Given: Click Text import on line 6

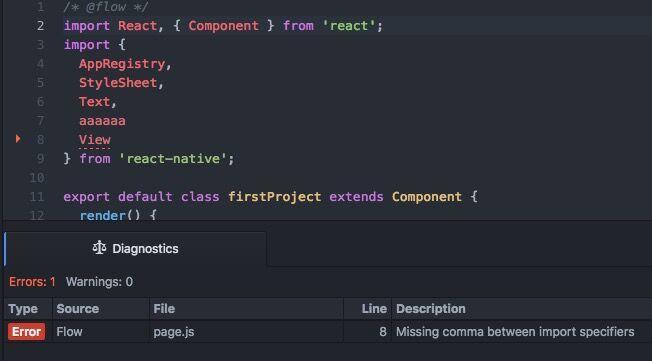Looking at the screenshot, I should click(95, 102).
